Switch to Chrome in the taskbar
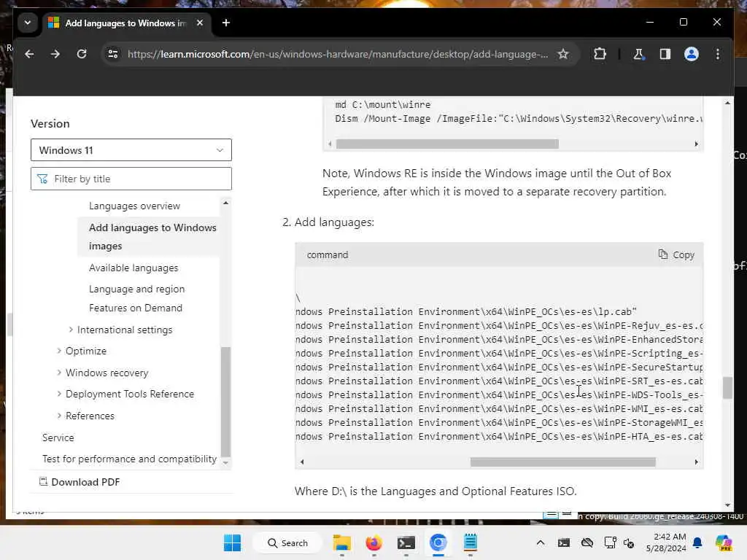This screenshot has width=747, height=560. click(438, 542)
